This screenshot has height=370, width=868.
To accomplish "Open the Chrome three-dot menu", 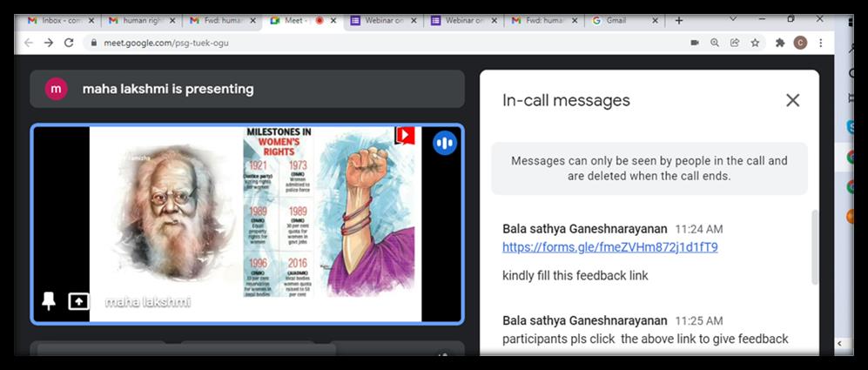I will coord(820,43).
